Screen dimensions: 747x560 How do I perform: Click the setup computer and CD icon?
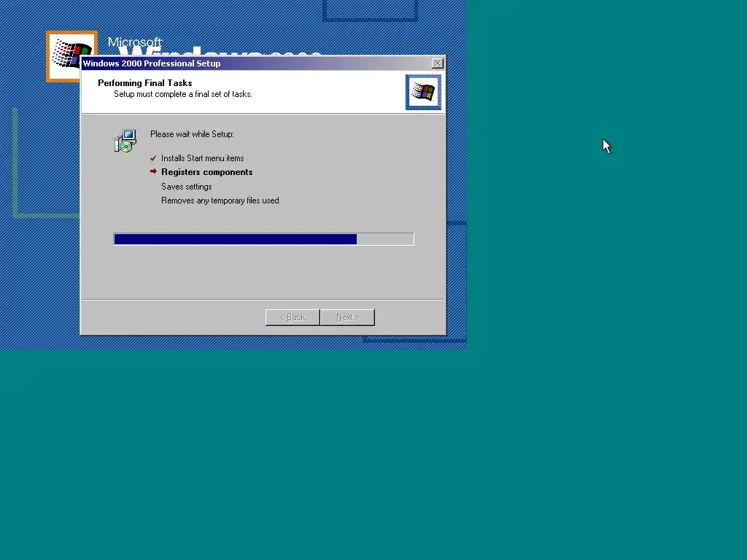tap(125, 141)
